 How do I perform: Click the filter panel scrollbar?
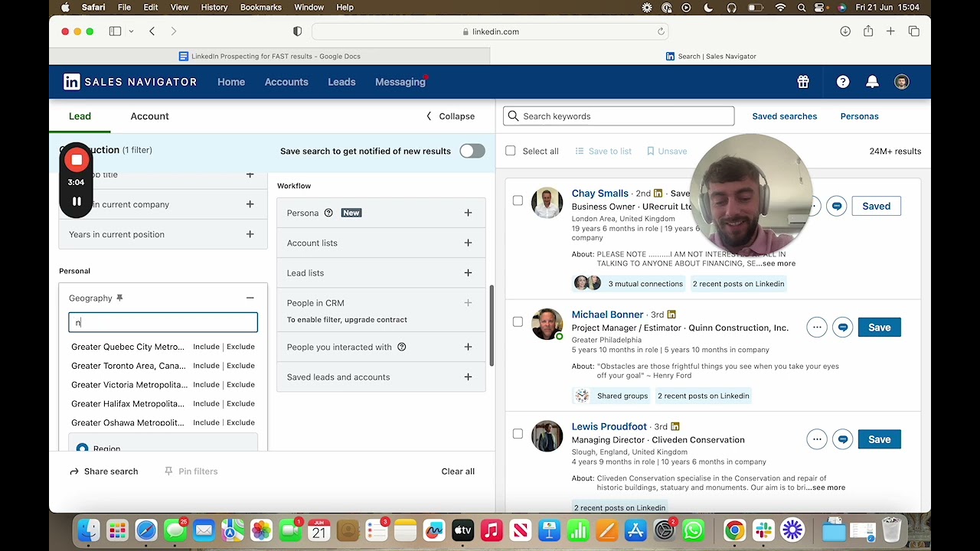click(x=492, y=325)
